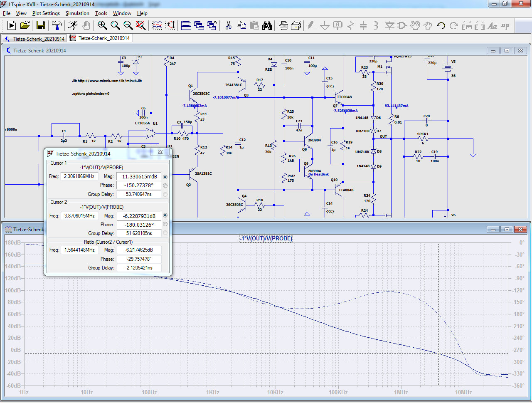This screenshot has width=532, height=403.
Task: Select the Resistor component tool
Action: pyautogui.click(x=350, y=25)
